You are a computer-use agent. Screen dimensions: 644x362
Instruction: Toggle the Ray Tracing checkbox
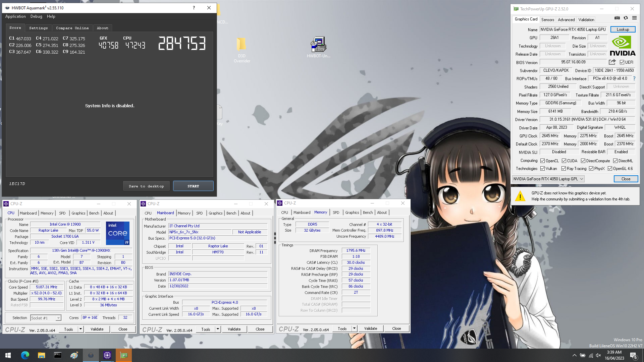coord(563,169)
